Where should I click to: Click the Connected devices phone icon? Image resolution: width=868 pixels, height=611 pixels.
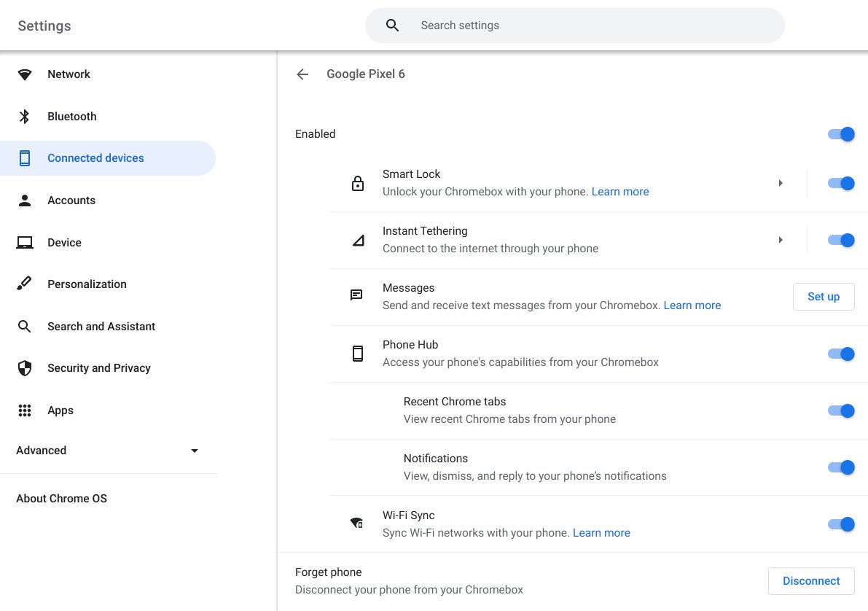click(x=24, y=158)
